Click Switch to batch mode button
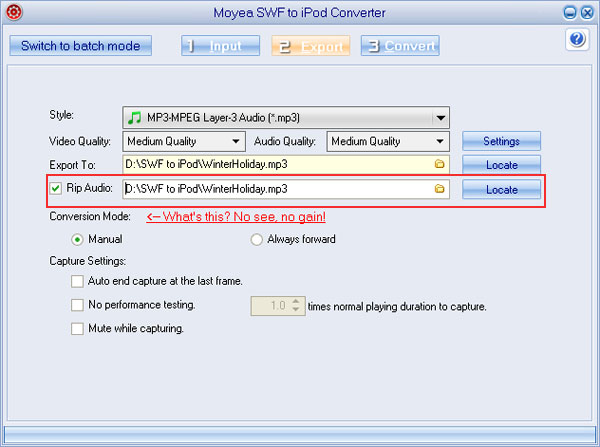 coord(81,46)
